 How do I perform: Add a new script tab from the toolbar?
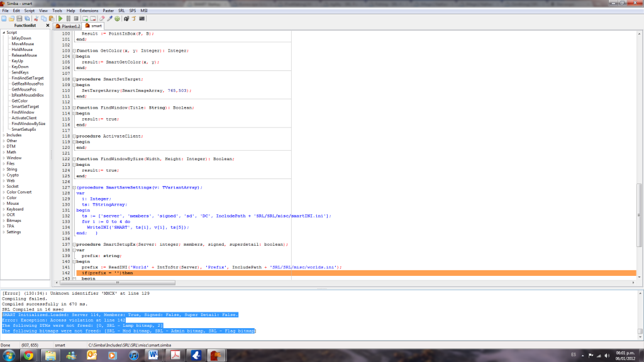(x=84, y=18)
